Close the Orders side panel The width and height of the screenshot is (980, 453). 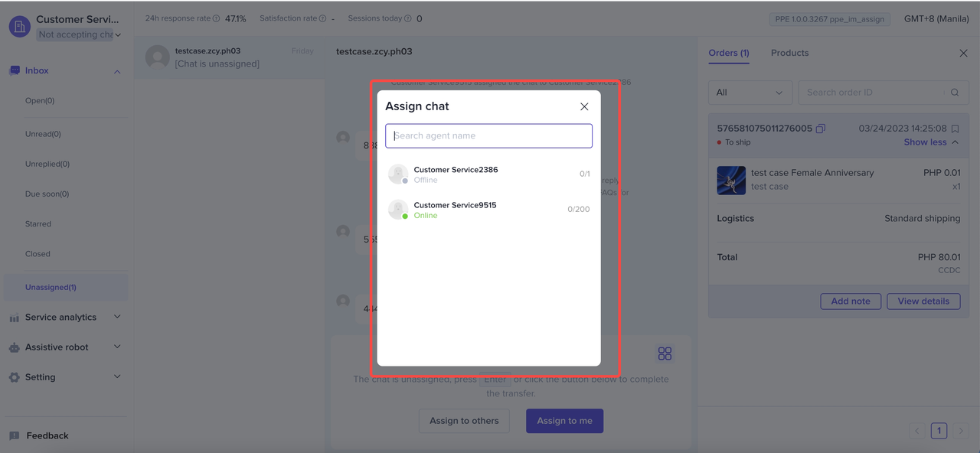click(x=963, y=54)
